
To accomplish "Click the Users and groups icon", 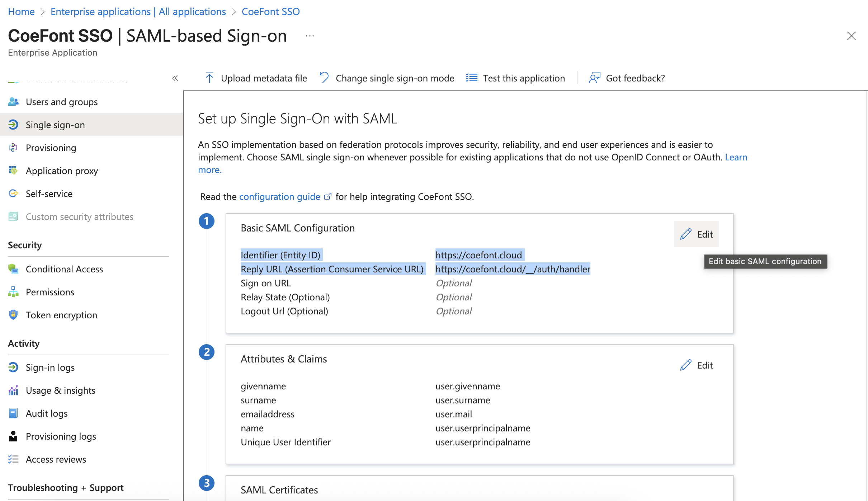I will 13,102.
